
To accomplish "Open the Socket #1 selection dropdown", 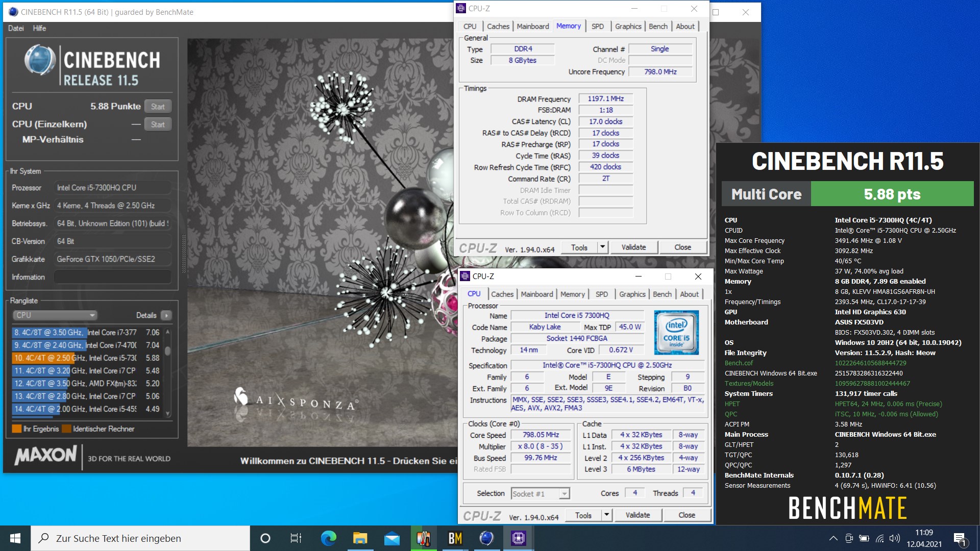I will 540,494.
